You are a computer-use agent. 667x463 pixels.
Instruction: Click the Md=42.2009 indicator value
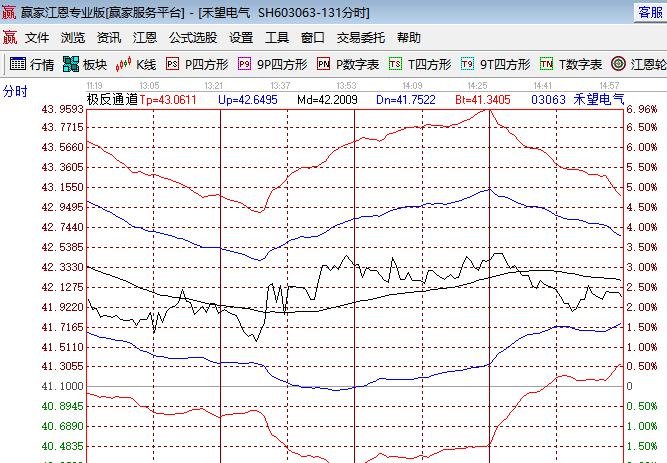point(327,100)
